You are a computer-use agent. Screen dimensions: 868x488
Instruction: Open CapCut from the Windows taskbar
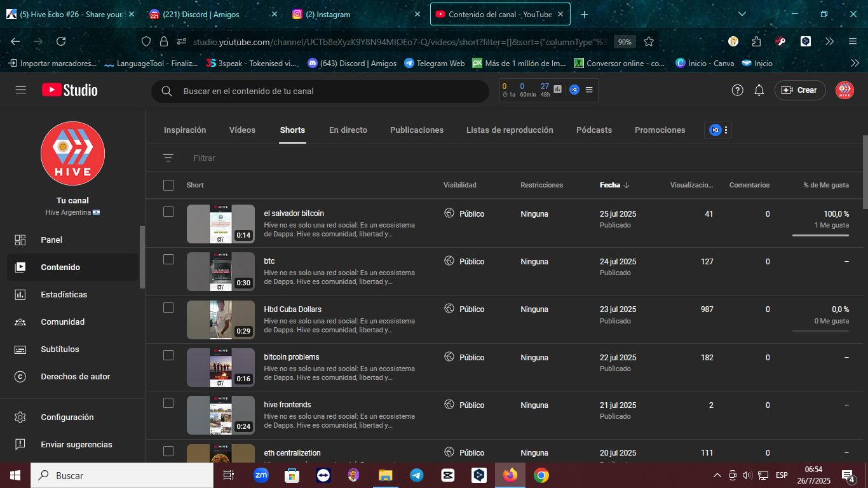pos(448,475)
